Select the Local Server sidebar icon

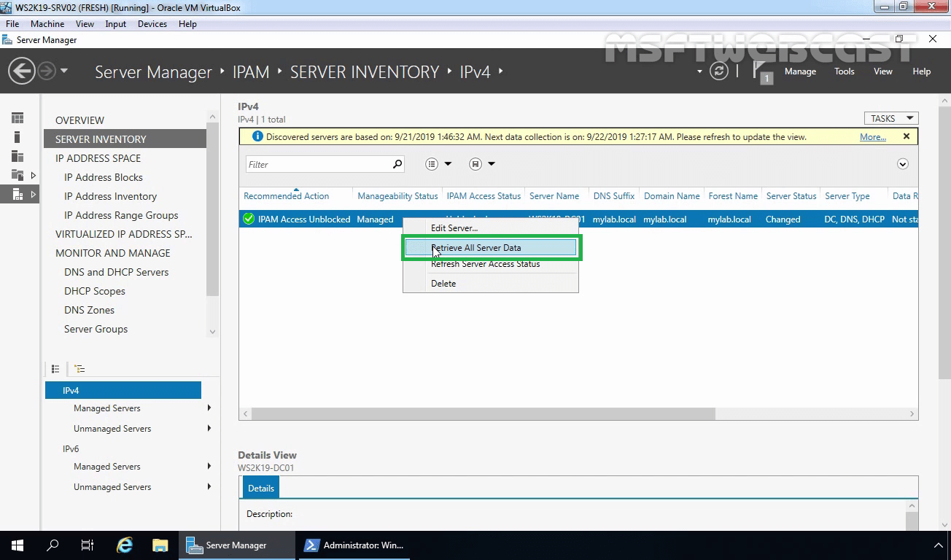18,137
